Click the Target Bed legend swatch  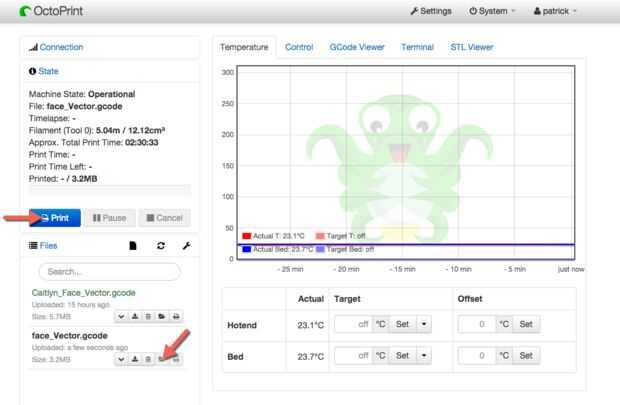pyautogui.click(x=320, y=249)
